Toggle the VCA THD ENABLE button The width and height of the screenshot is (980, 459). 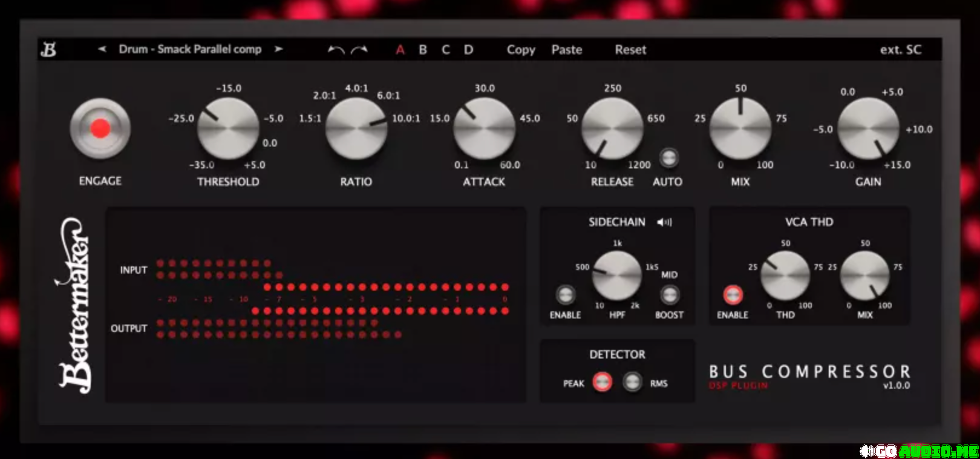pos(733,295)
